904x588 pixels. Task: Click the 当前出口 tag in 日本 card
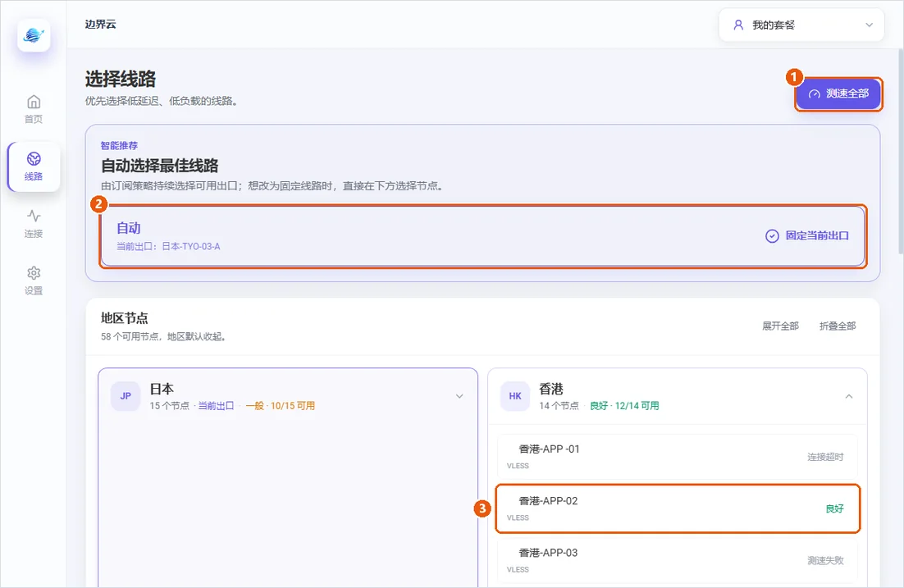(x=217, y=406)
